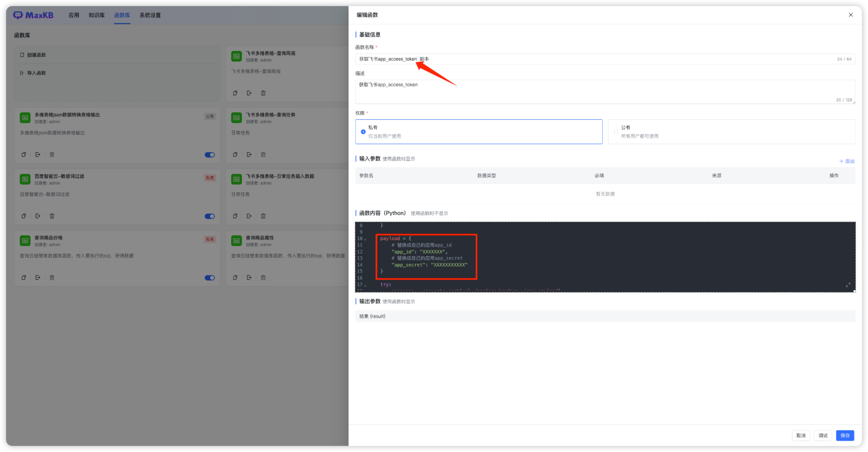Click the 调试 debug button
This screenshot has width=868, height=452.
point(823,436)
